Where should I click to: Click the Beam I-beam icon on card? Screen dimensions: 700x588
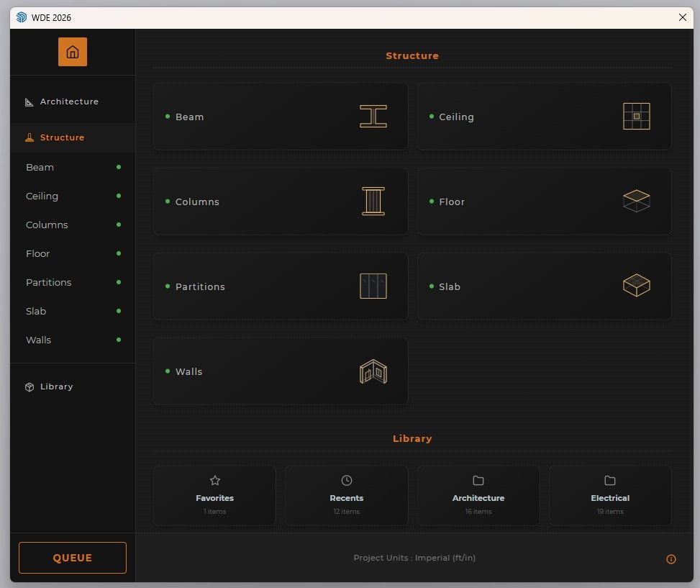click(x=373, y=116)
